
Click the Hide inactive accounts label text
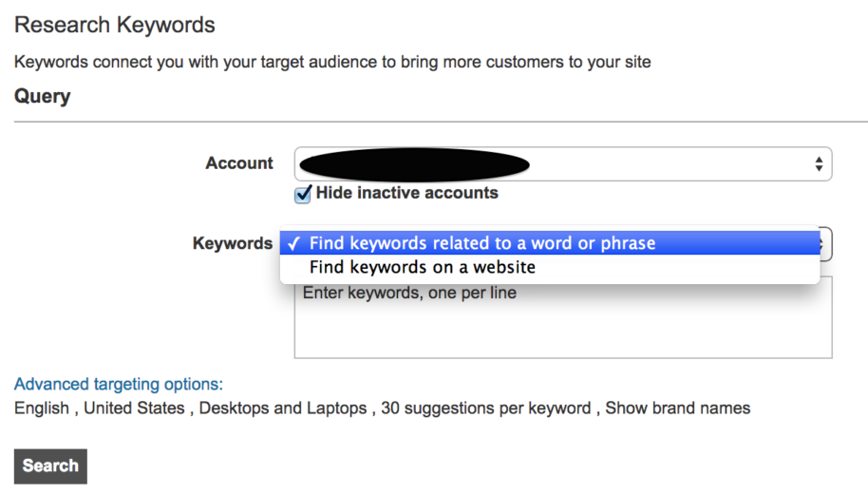tap(406, 193)
